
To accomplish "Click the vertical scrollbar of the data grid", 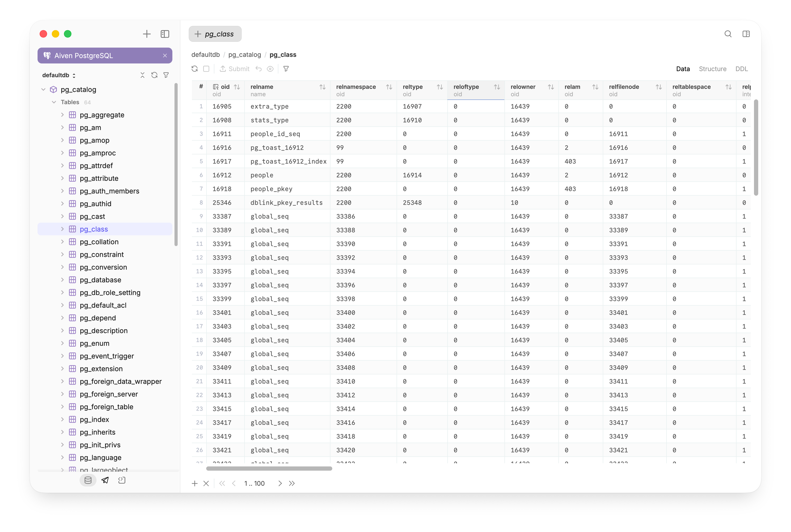I will (756, 148).
